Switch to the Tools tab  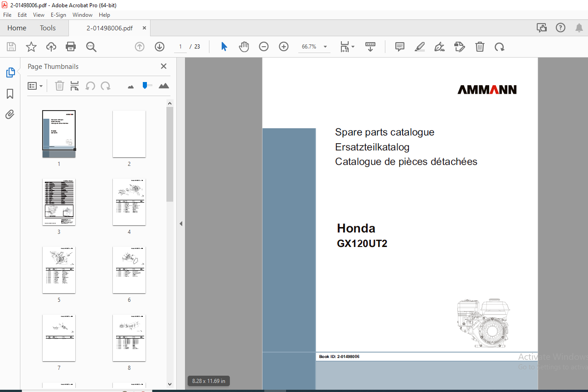point(48,28)
